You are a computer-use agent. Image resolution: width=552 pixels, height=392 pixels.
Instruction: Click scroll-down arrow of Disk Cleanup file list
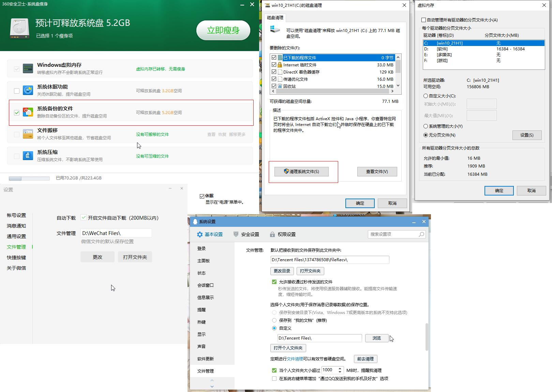coord(398,86)
